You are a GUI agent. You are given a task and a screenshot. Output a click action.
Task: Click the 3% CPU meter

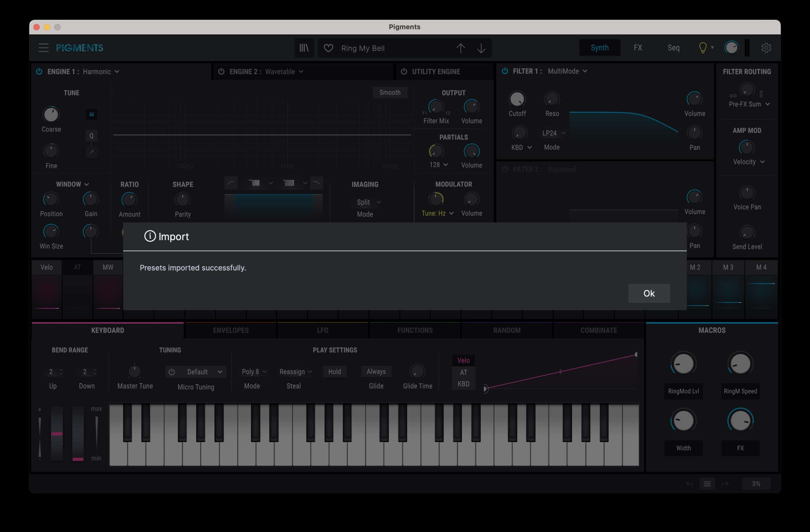[756, 484]
